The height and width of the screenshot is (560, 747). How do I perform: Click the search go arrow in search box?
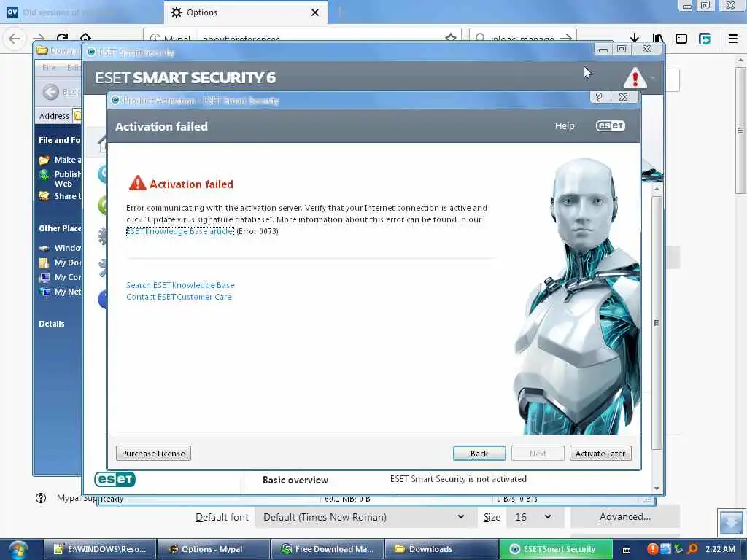tap(566, 38)
